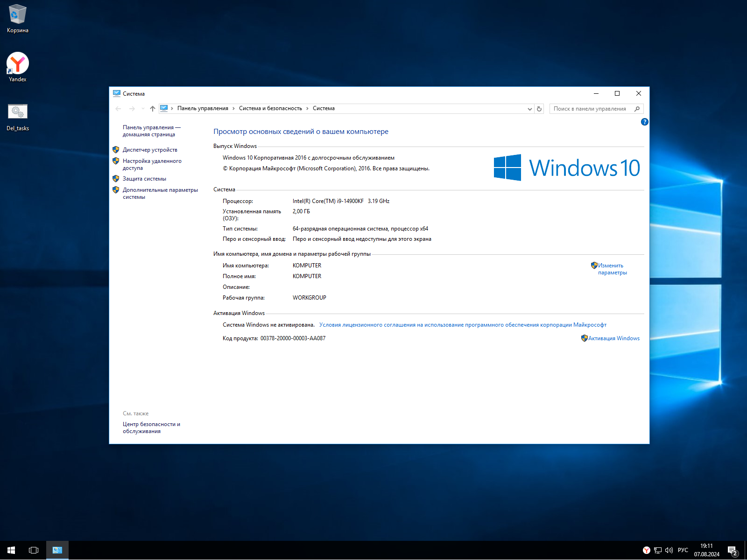This screenshot has height=560, width=747.
Task: Open the Корзина recycle bin icon
Action: click(18, 19)
